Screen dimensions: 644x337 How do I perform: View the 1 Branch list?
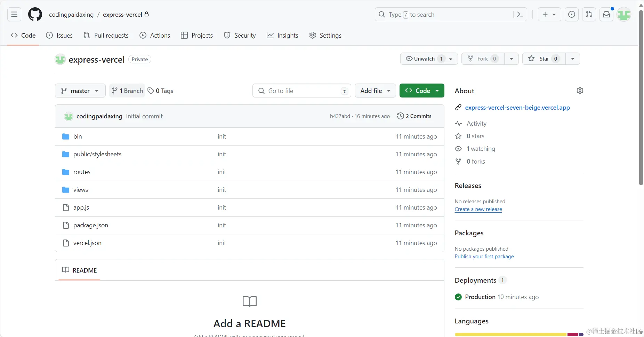(127, 91)
